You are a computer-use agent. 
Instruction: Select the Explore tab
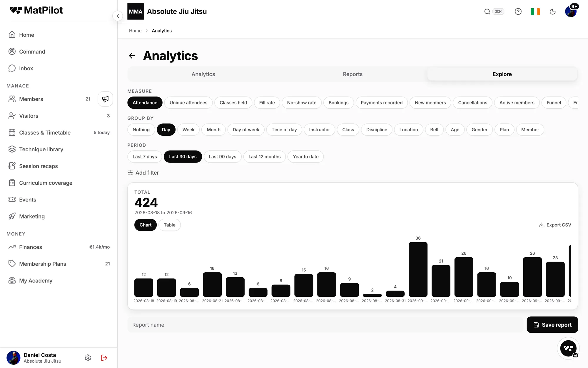click(x=502, y=74)
